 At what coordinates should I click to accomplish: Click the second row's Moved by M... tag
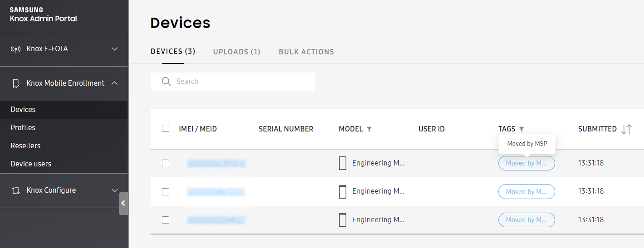click(x=527, y=192)
